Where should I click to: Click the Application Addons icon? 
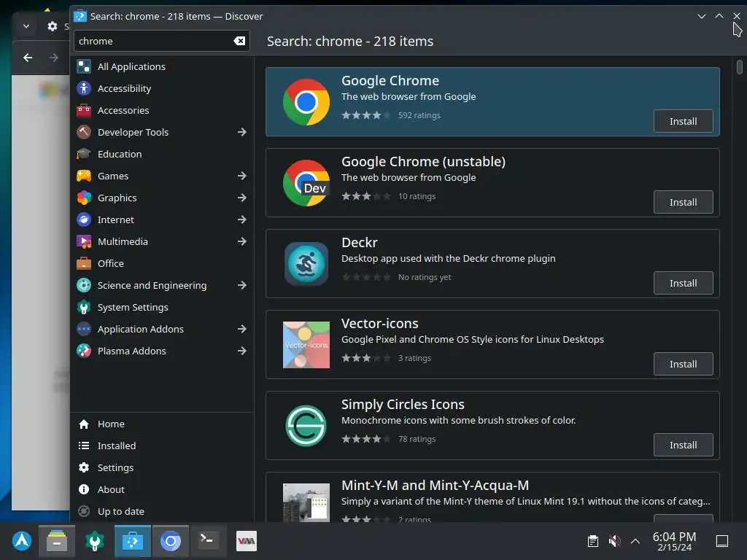(84, 330)
